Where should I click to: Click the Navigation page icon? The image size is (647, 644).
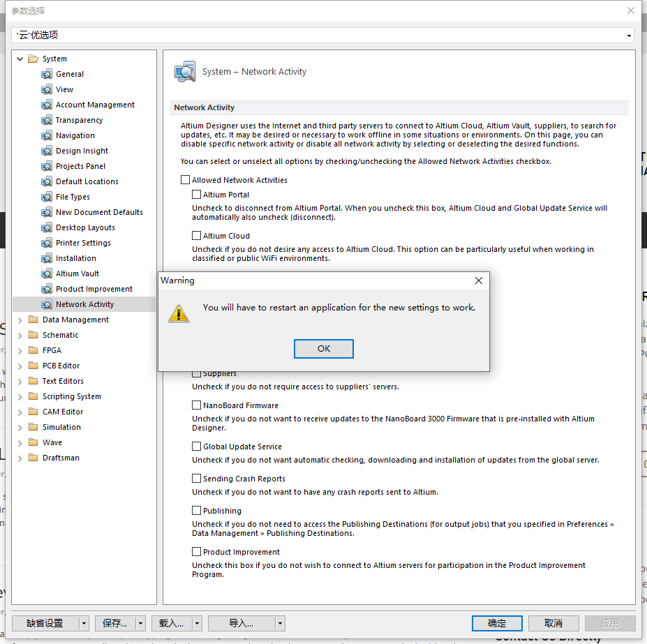[47, 135]
